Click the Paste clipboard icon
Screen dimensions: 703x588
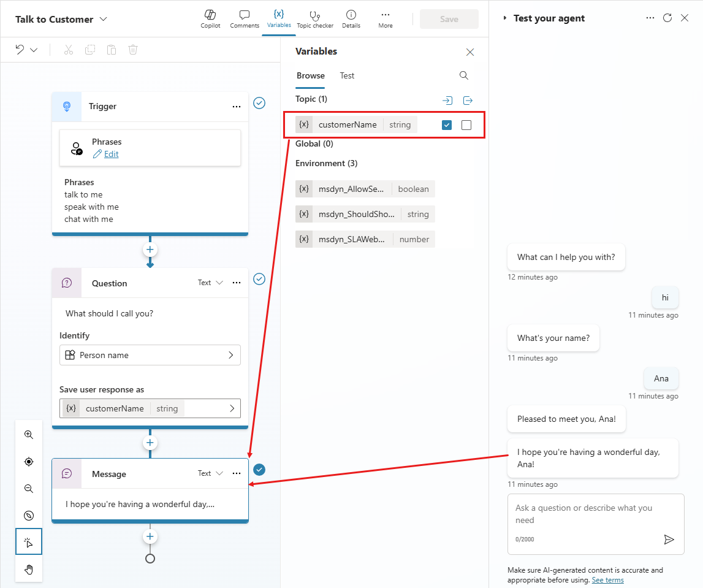112,49
